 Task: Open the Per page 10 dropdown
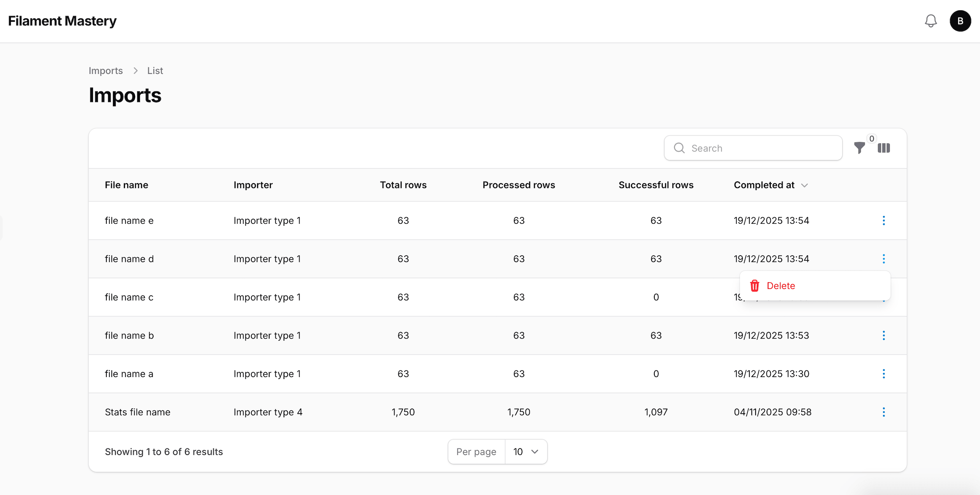(525, 452)
